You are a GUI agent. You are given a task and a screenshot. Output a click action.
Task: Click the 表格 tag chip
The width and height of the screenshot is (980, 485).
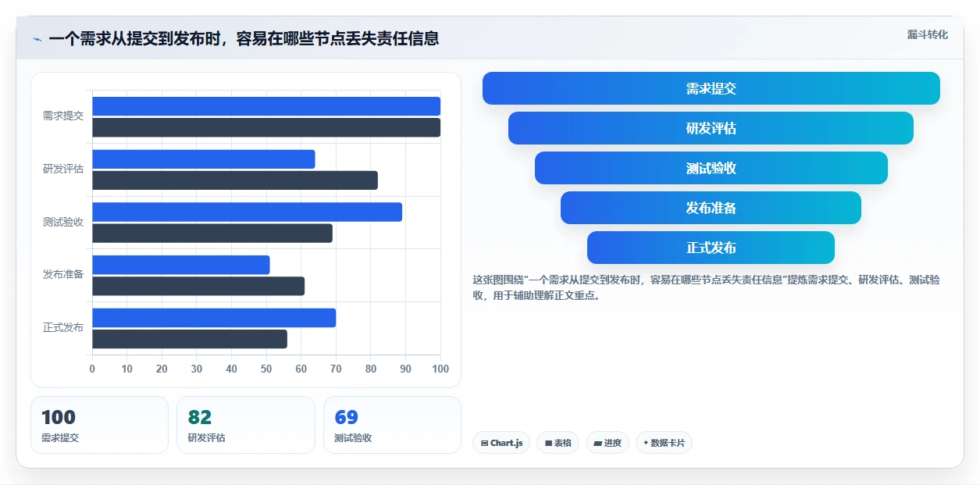point(558,443)
